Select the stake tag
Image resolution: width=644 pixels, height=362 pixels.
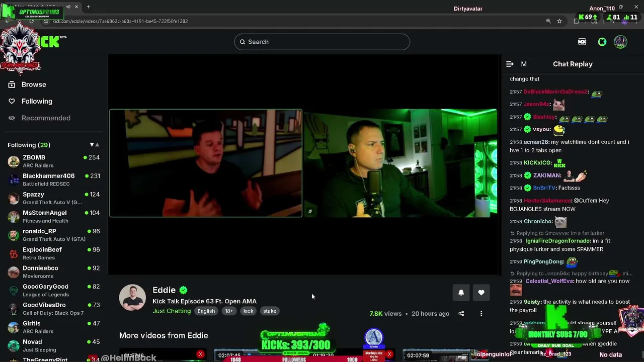tap(270, 311)
